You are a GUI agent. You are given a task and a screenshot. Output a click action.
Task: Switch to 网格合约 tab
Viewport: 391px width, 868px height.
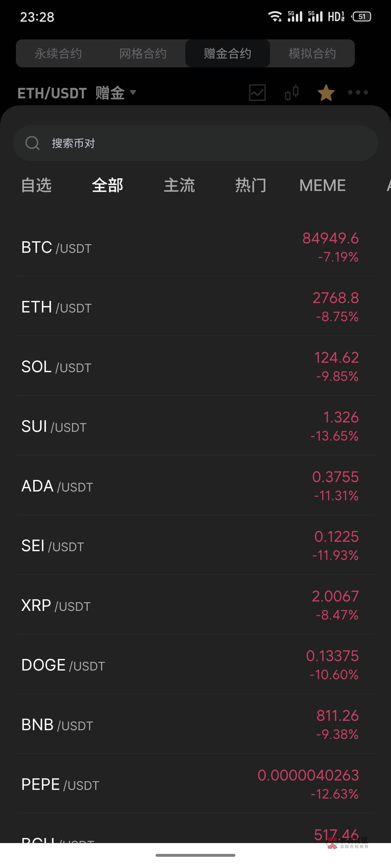point(143,54)
